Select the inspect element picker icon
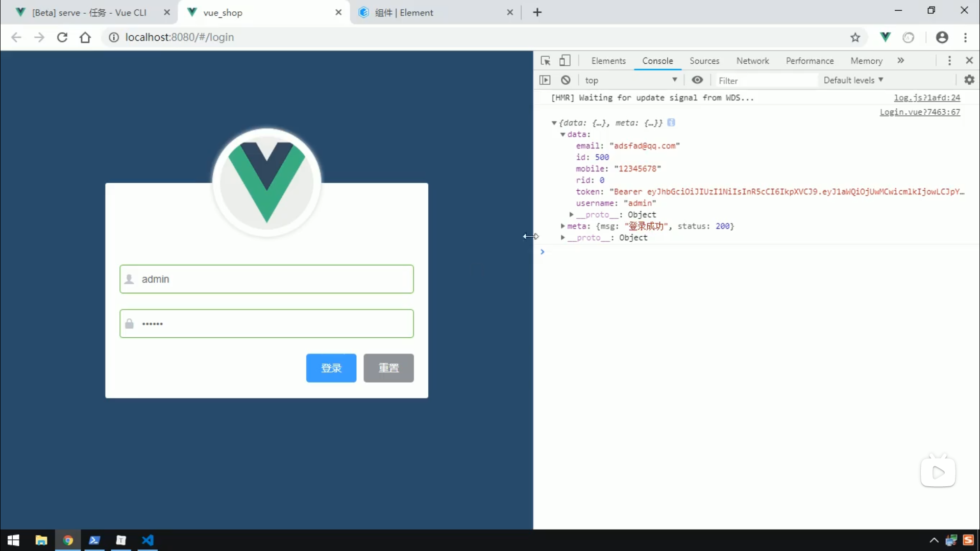 (545, 61)
